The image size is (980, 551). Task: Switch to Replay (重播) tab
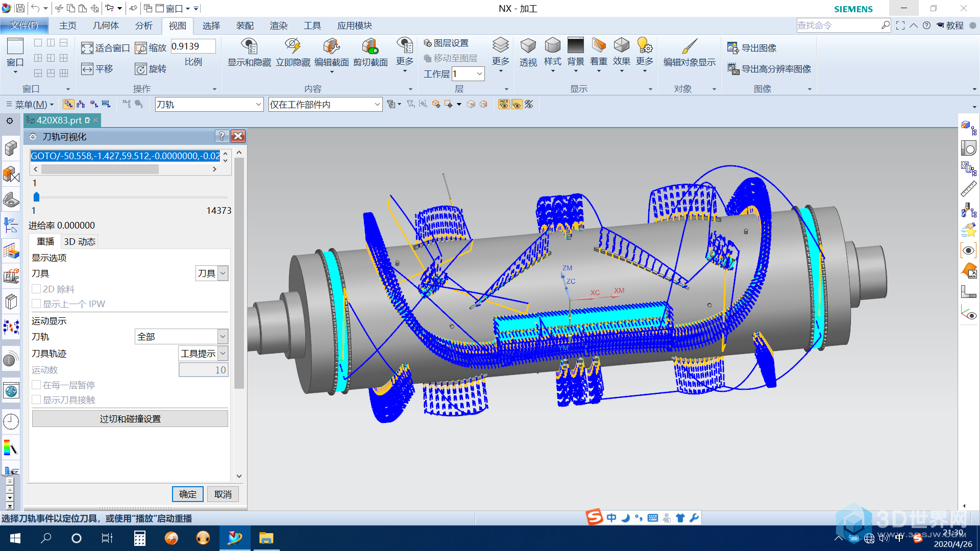tap(45, 241)
